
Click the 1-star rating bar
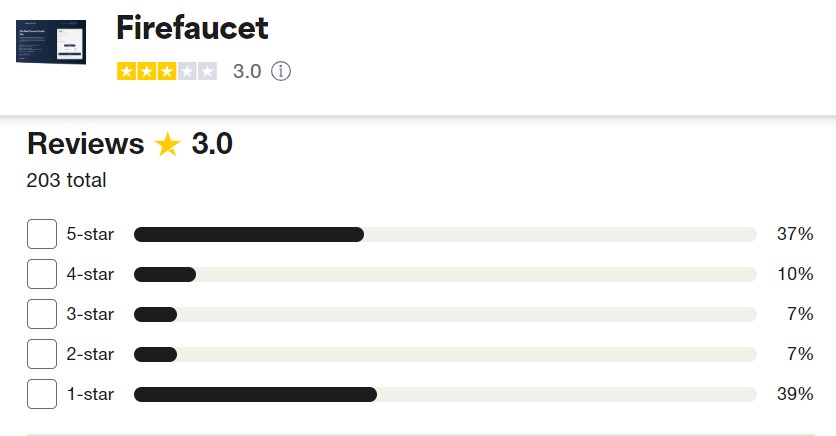click(445, 394)
